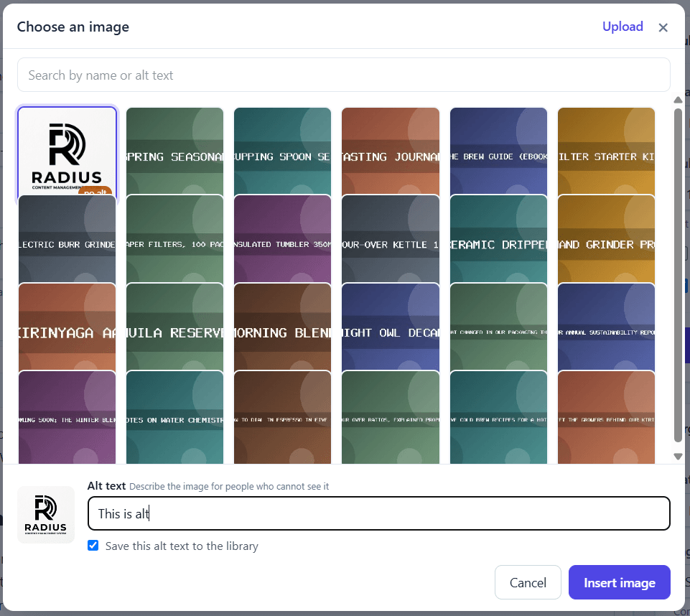Close the Choose an image dialog
This screenshot has width=690, height=616.
coord(663,28)
